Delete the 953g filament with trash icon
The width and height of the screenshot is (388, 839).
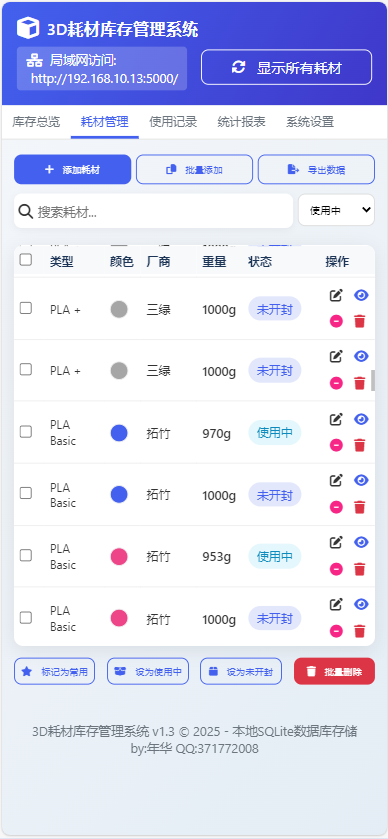pos(360,569)
